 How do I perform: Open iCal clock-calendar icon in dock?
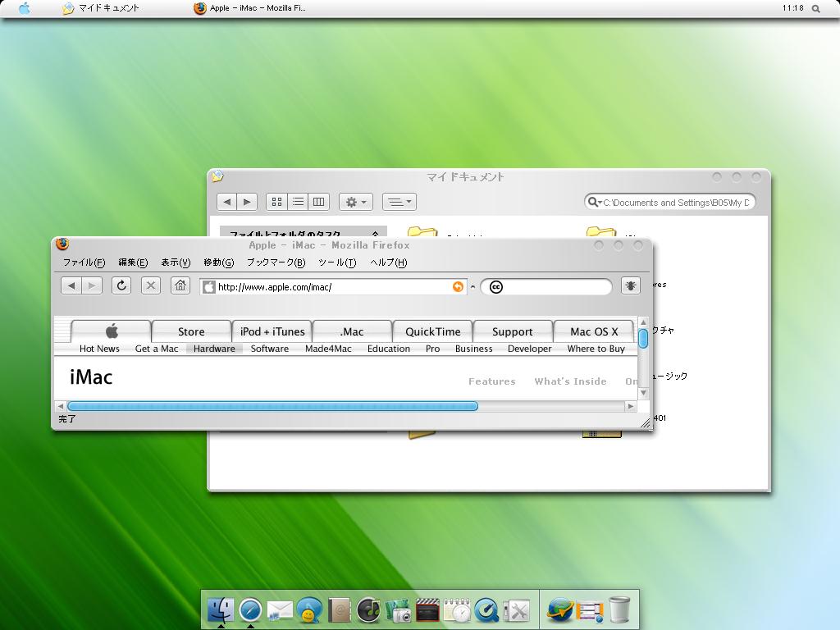click(457, 610)
